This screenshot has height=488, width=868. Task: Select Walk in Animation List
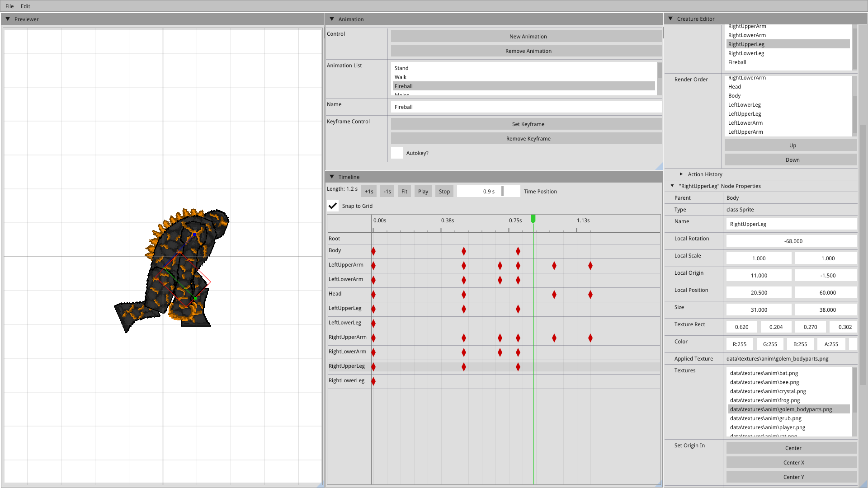401,77
